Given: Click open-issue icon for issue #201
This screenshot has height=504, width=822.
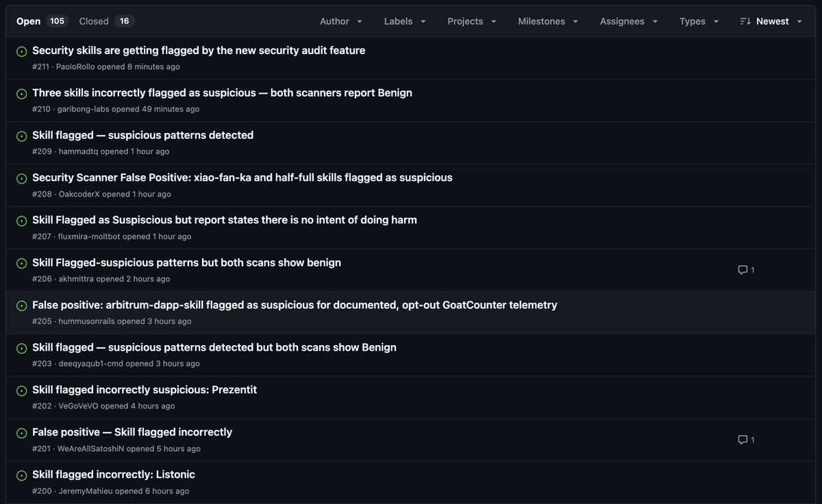Looking at the screenshot, I should coord(22,433).
